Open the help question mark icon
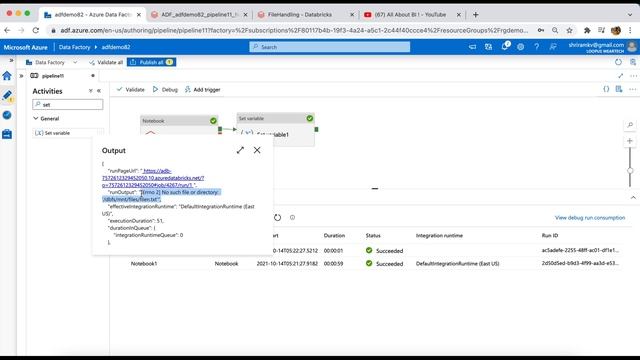 [536, 47]
